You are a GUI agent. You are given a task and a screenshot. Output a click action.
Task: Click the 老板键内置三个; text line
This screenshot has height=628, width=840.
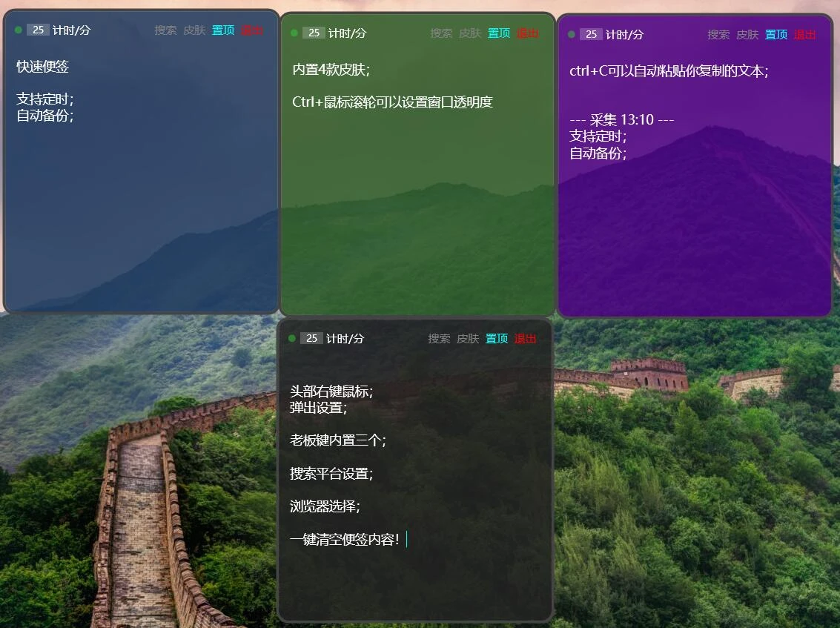(x=338, y=440)
